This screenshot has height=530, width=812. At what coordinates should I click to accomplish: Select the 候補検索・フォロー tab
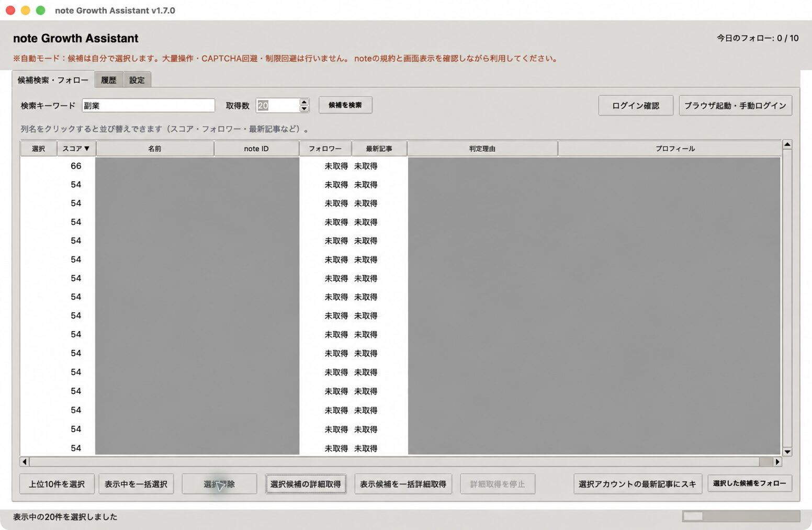53,80
